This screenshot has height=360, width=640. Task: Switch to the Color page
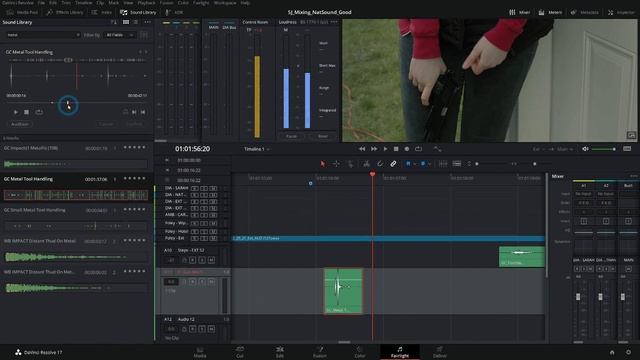(x=360, y=352)
